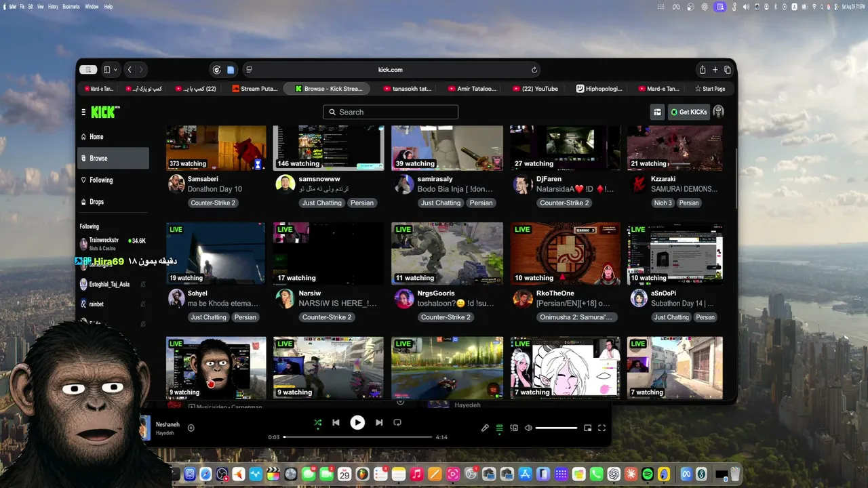Screen dimensions: 868x488
Task: Switch to the tanasokh tat... tab
Action: tap(408, 88)
